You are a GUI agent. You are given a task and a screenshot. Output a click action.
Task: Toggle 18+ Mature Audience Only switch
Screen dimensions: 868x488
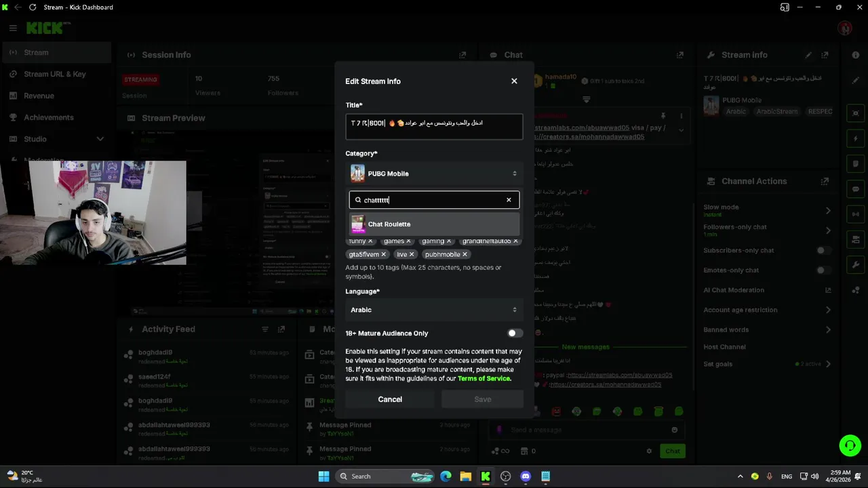coord(515,333)
